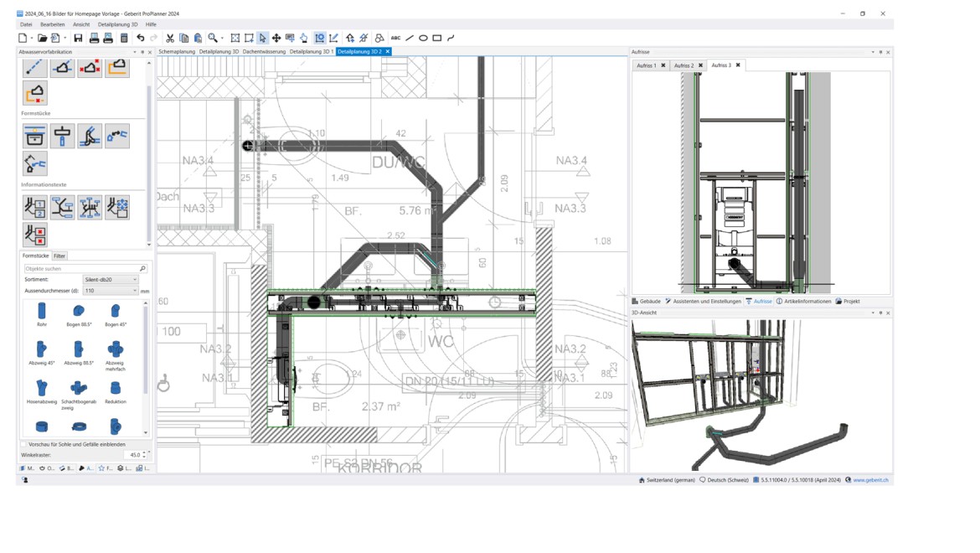Screen dimensions: 980x553
Task: Select the zoom magnifier tool
Action: pos(214,38)
